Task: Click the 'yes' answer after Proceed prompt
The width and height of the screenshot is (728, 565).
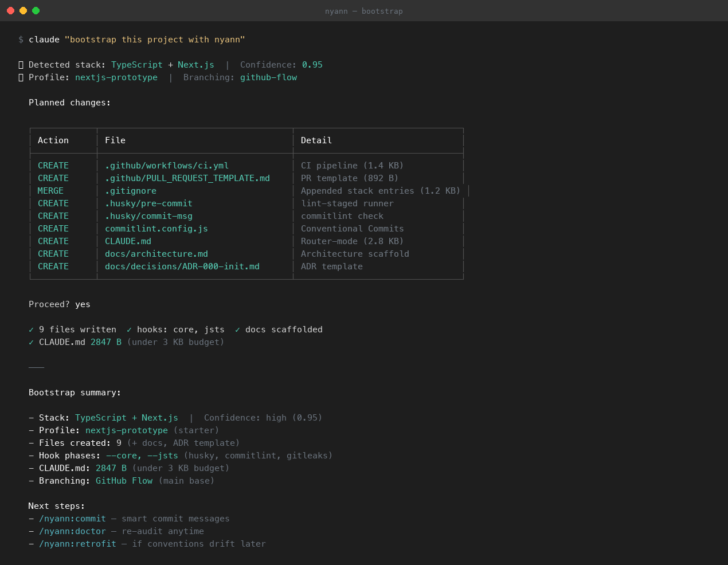Action: point(82,304)
